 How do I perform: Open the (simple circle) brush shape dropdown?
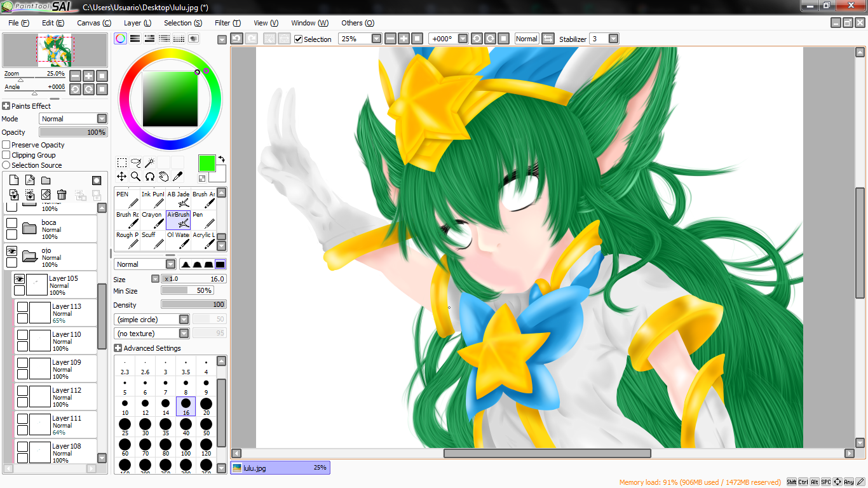point(151,320)
